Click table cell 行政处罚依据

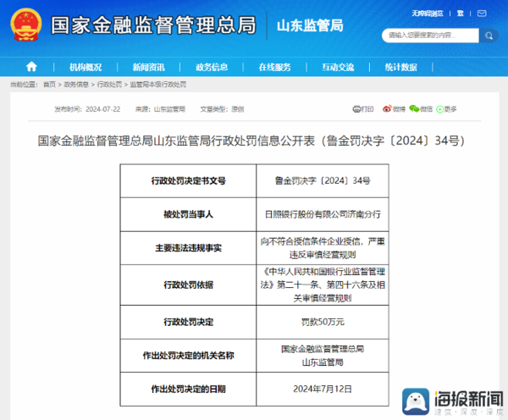tap(188, 285)
